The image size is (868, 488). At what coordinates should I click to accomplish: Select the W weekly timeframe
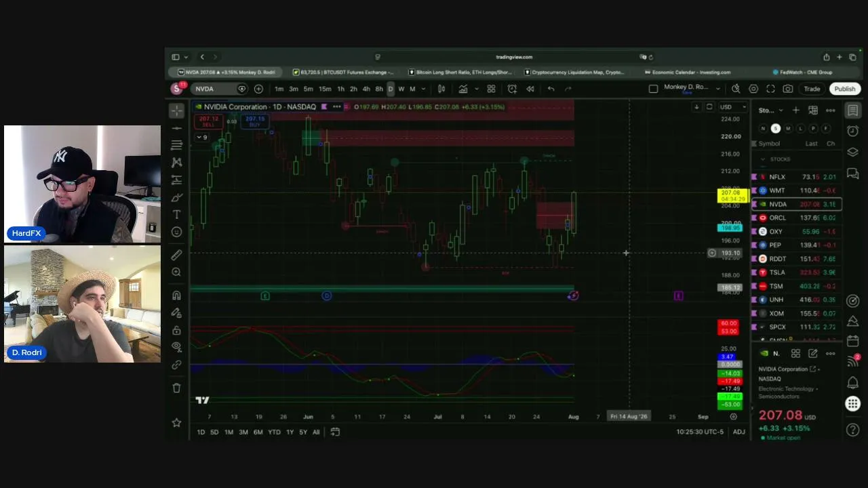[x=401, y=89]
